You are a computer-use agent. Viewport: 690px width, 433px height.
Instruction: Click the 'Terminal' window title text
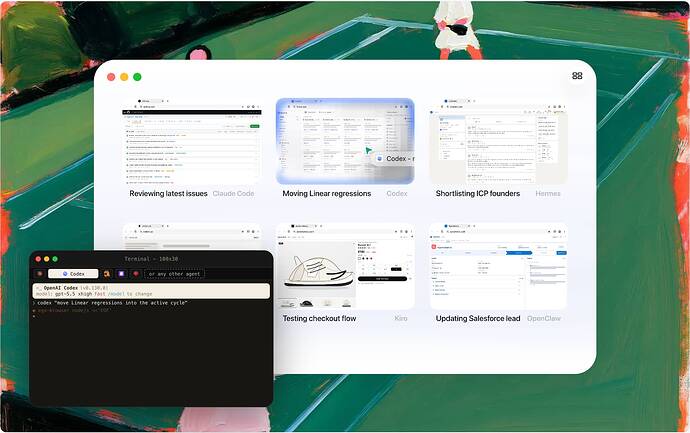(x=151, y=259)
